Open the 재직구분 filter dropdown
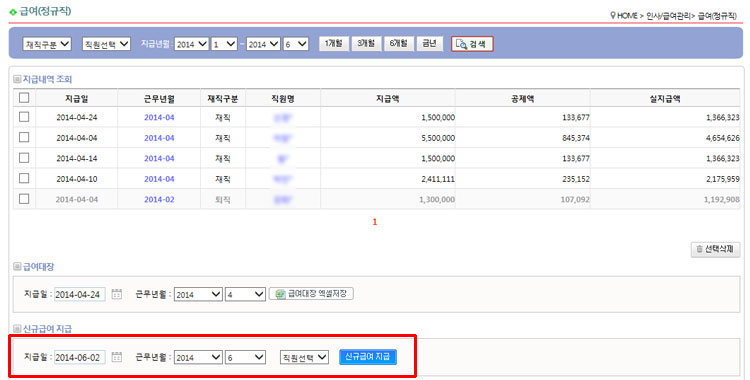 [47, 44]
